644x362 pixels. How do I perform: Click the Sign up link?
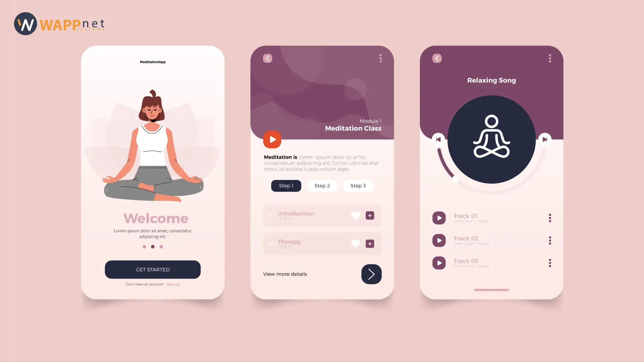[173, 284]
